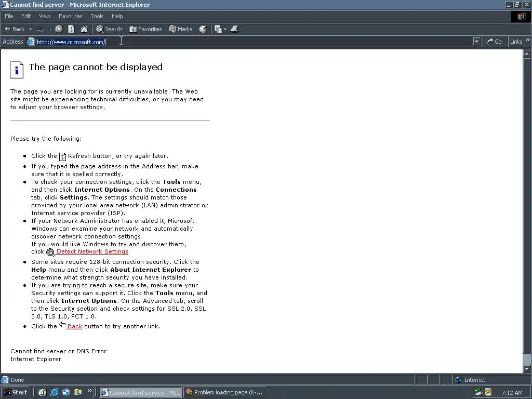
Task: Click the network connection tray icon
Action: coord(478,392)
